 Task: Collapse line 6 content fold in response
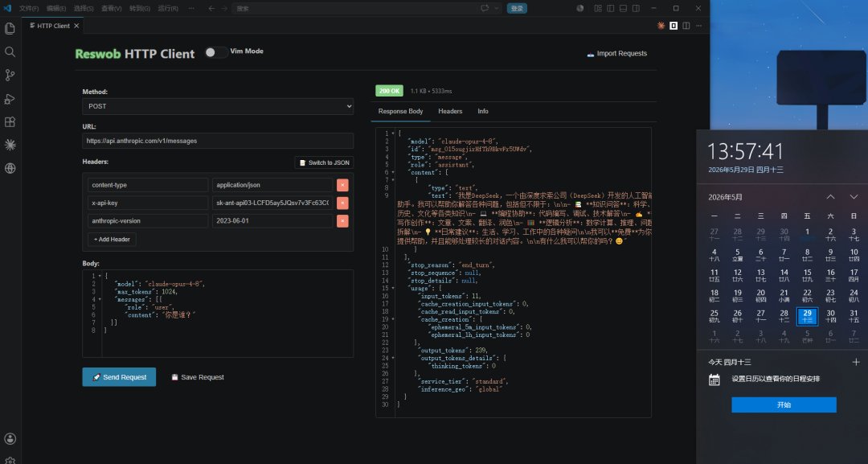coord(393,172)
